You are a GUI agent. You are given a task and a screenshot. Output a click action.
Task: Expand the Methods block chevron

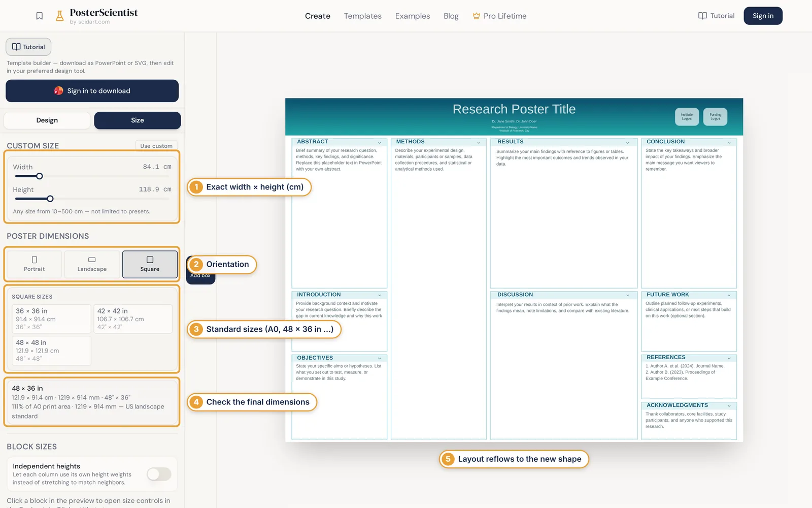pyautogui.click(x=479, y=142)
